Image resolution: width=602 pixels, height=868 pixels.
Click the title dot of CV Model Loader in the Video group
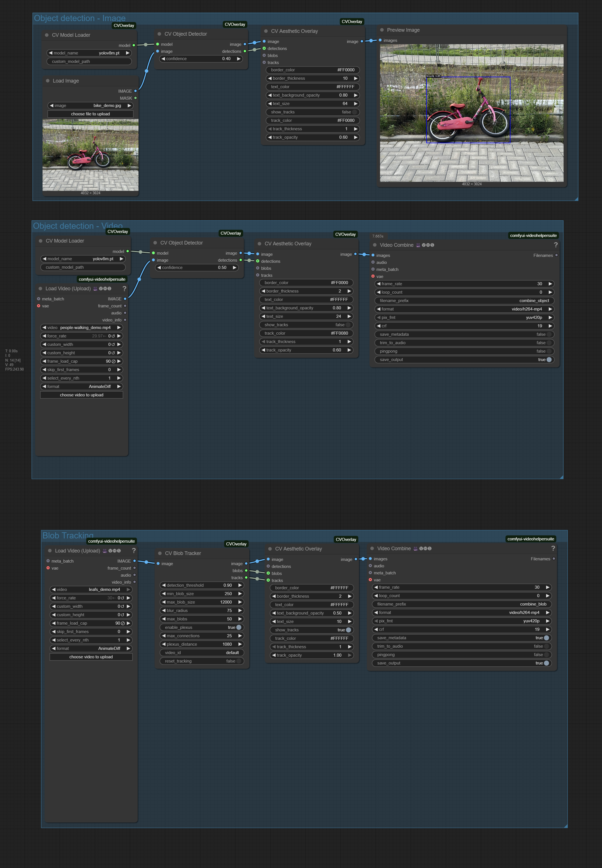tap(40, 241)
